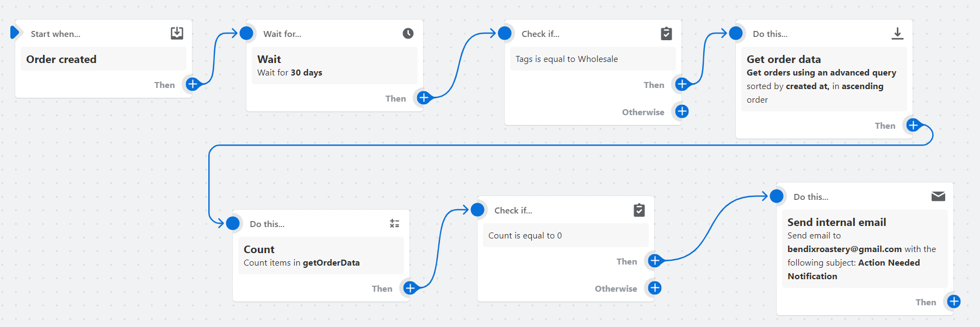980x327 pixels.
Task: Click the trigger import icon on Start card
Action: [x=177, y=33]
